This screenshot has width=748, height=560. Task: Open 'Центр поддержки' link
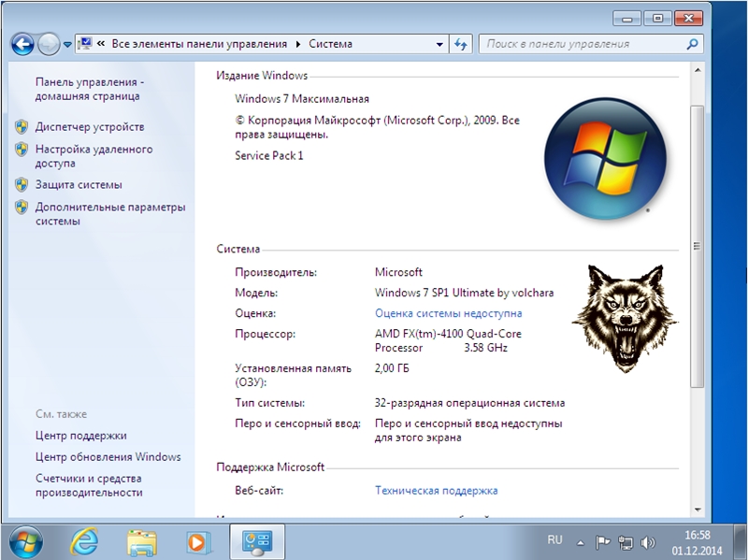(x=81, y=436)
